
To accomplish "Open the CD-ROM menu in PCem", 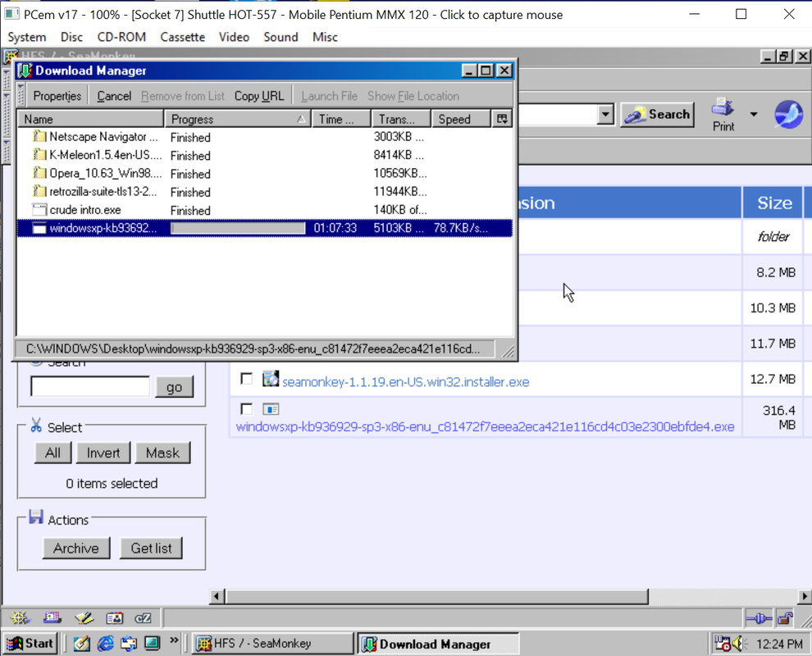I will 121,37.
